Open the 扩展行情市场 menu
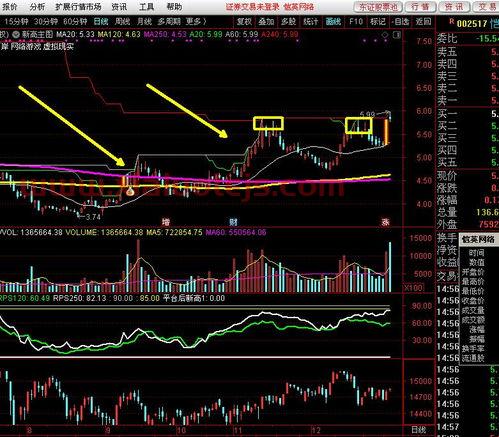The image size is (499, 437). [x=78, y=7]
